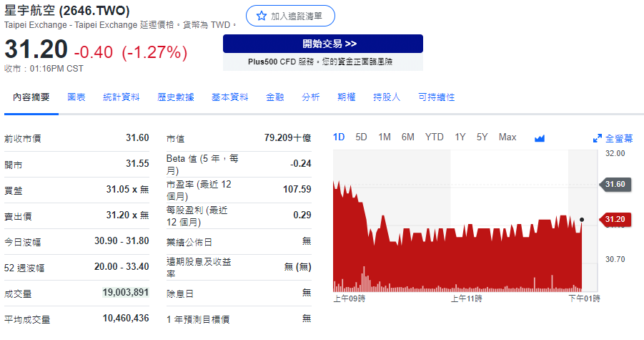Switch to the 金融 financials tab
The image size is (644, 340).
[274, 97]
